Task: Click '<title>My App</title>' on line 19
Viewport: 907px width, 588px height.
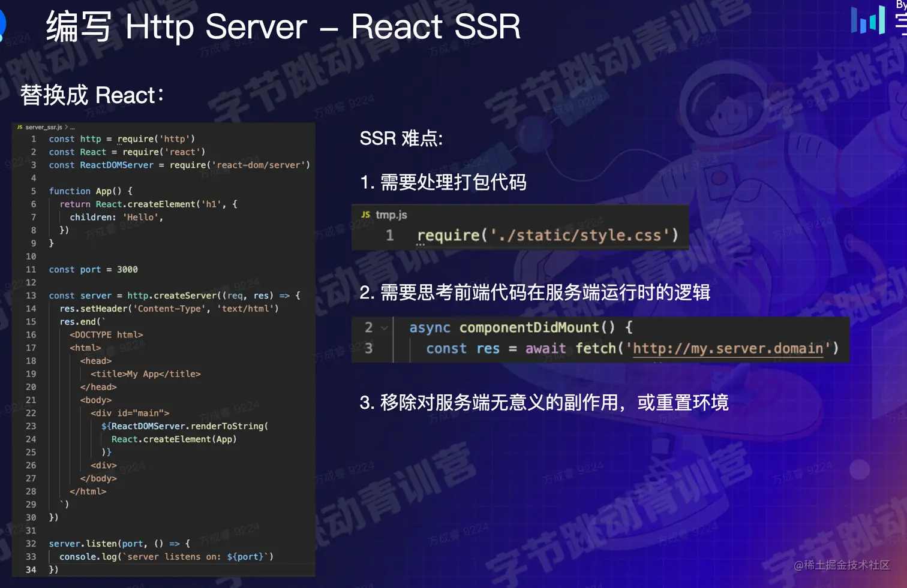Action: 146,374
